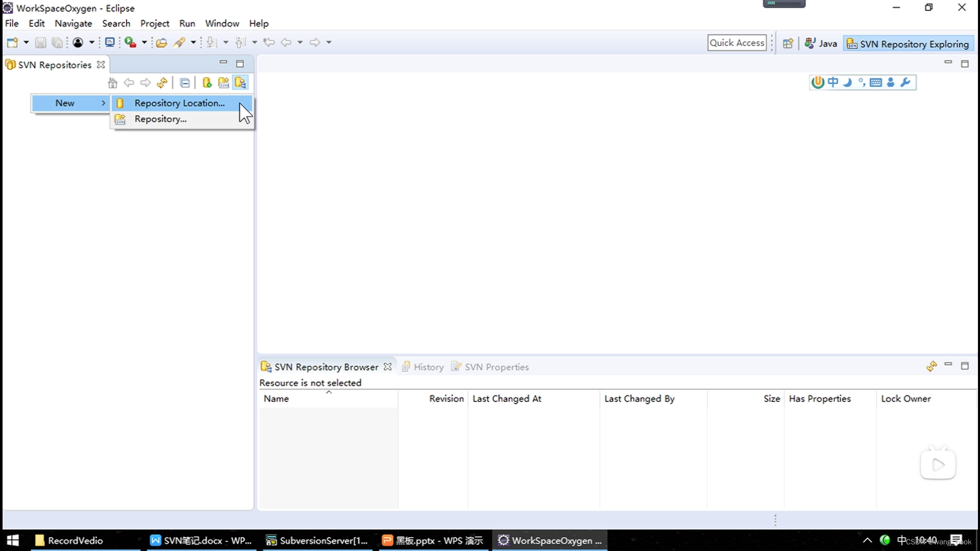
Task: Open the Project menu
Action: pos(155,23)
